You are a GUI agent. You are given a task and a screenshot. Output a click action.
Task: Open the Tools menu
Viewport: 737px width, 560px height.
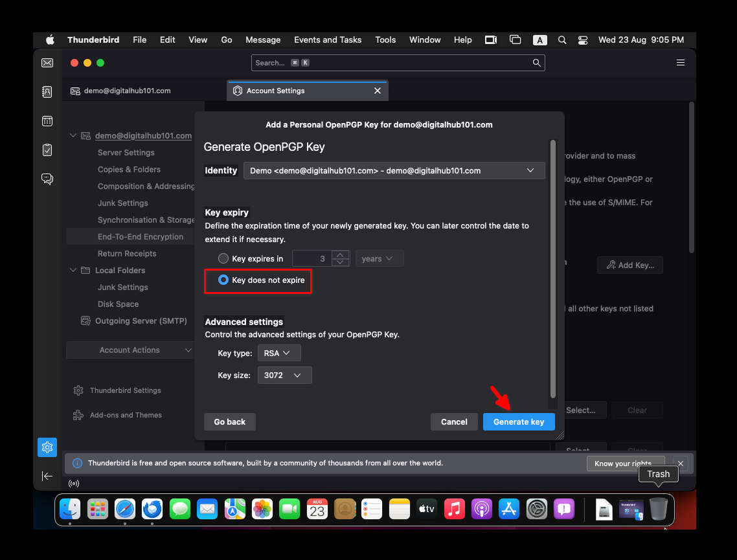coord(385,40)
